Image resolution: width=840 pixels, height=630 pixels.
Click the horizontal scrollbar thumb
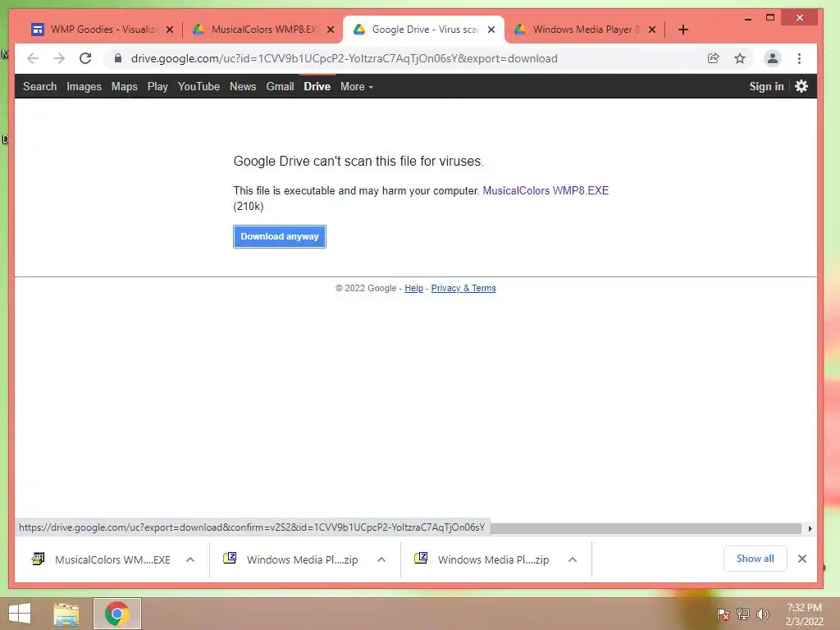coord(646,528)
